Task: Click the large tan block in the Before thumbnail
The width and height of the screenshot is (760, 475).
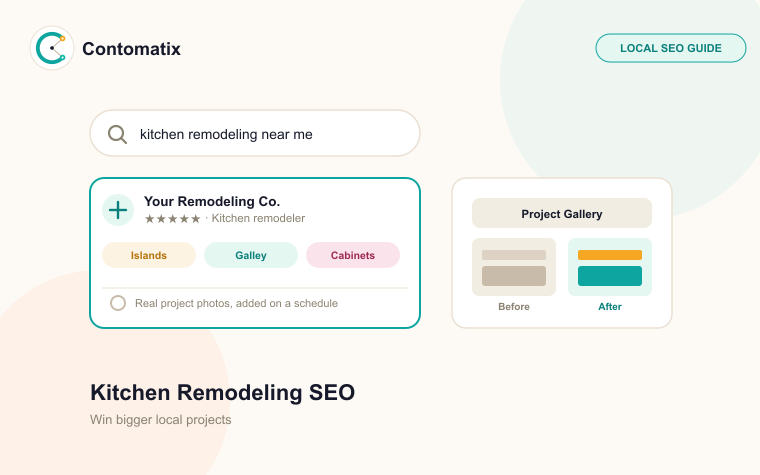Action: (x=514, y=276)
